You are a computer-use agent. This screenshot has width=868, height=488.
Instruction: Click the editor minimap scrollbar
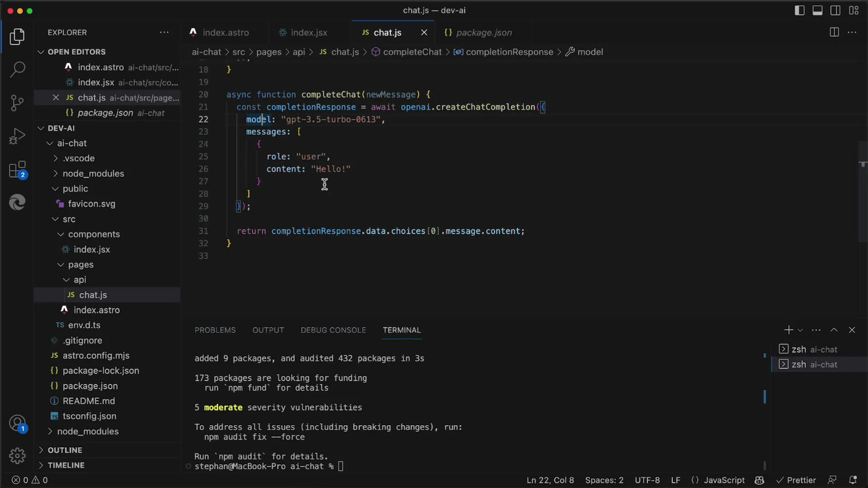863,191
